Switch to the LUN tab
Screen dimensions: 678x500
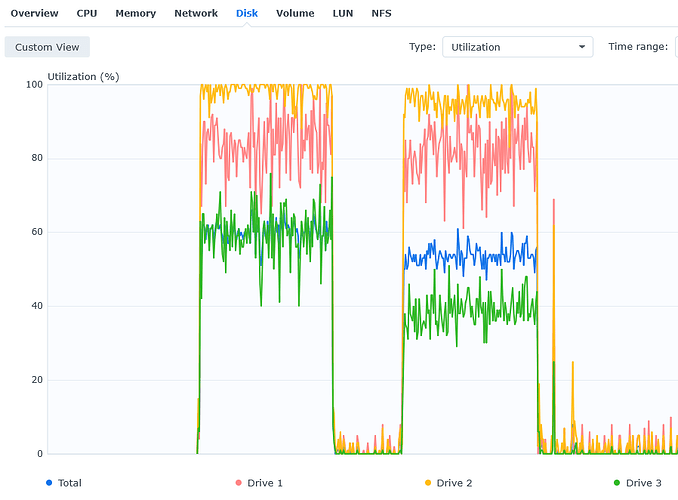click(x=343, y=13)
